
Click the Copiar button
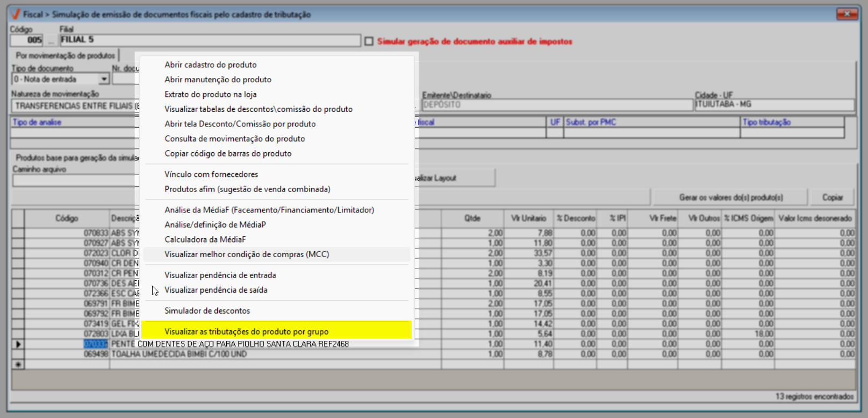[832, 197]
